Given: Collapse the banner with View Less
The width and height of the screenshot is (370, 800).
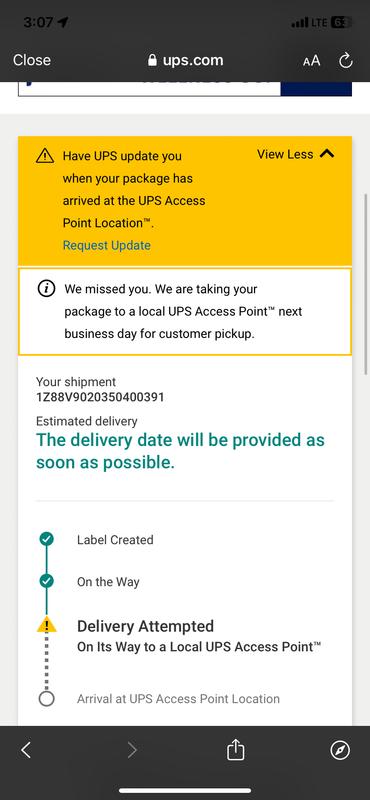Looking at the screenshot, I should tap(285, 154).
